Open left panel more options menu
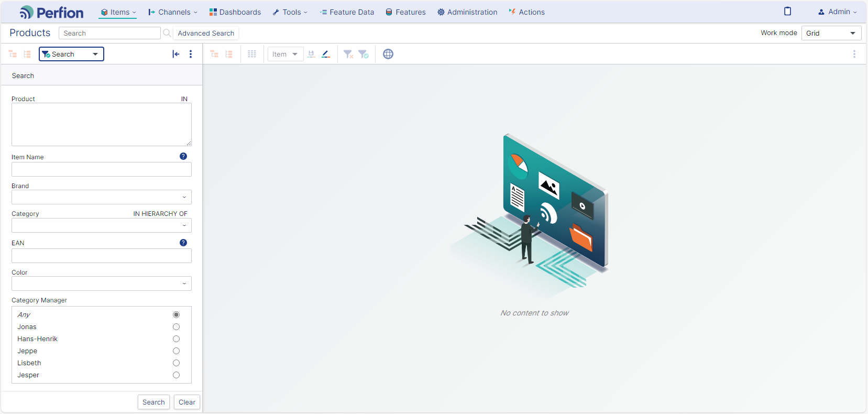This screenshot has height=414, width=868. point(191,54)
